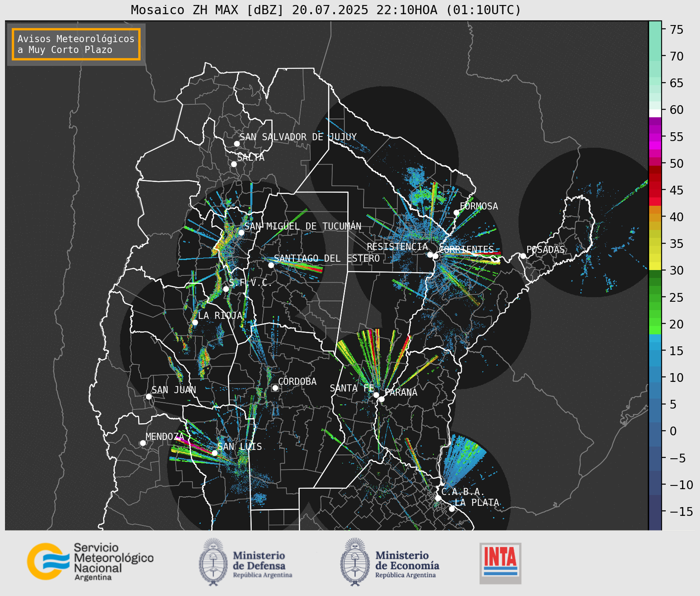Viewport: 700px width, 596px height.
Task: Select the Corrientes city marker
Action: pyautogui.click(x=435, y=256)
